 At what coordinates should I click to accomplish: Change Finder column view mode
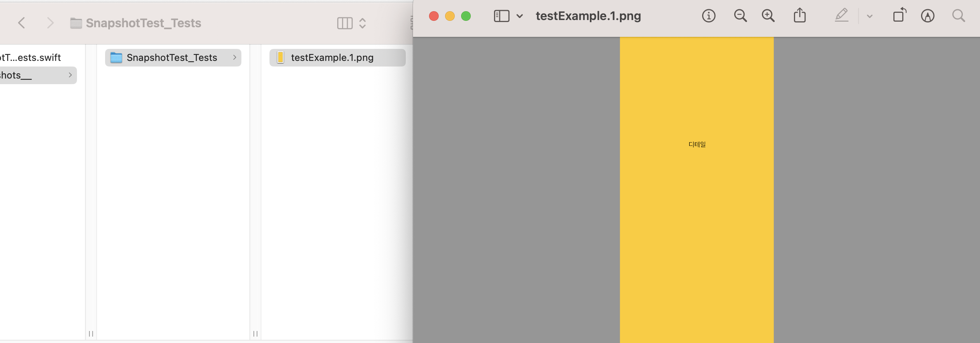coord(345,23)
